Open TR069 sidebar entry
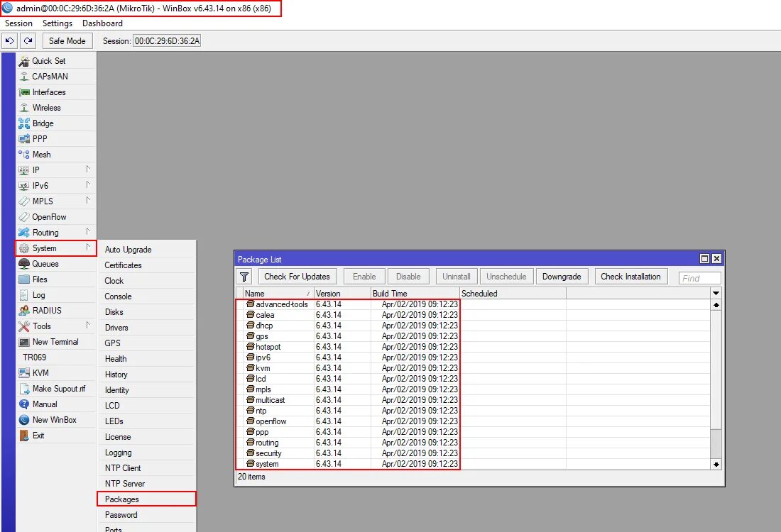Image resolution: width=781 pixels, height=532 pixels. [x=56, y=358]
